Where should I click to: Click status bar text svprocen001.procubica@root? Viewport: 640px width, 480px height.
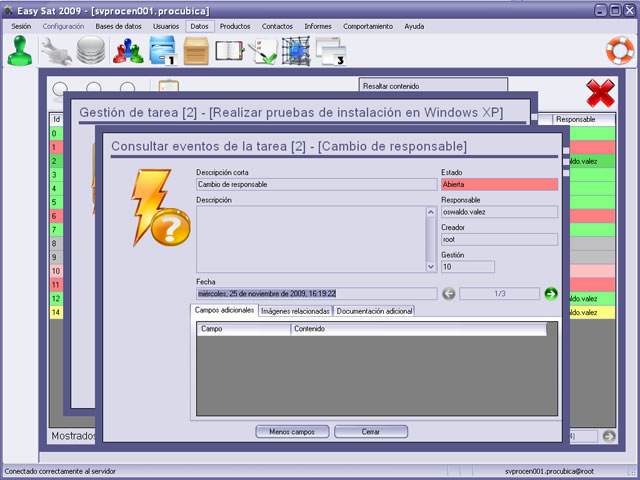(549, 471)
